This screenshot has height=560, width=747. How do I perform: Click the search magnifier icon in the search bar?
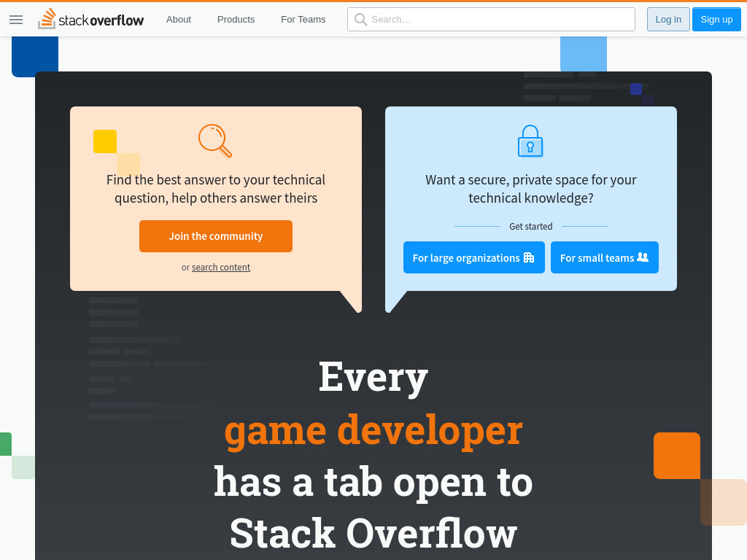[x=360, y=20]
